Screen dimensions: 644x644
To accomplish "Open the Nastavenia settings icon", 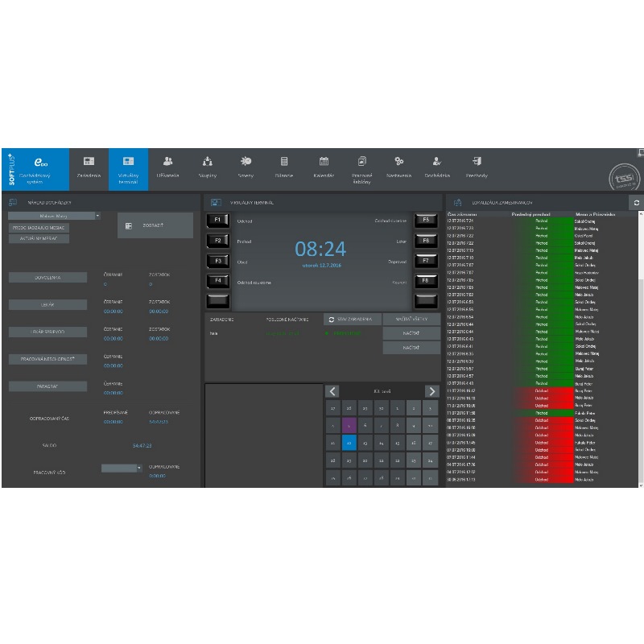I will (x=398, y=162).
